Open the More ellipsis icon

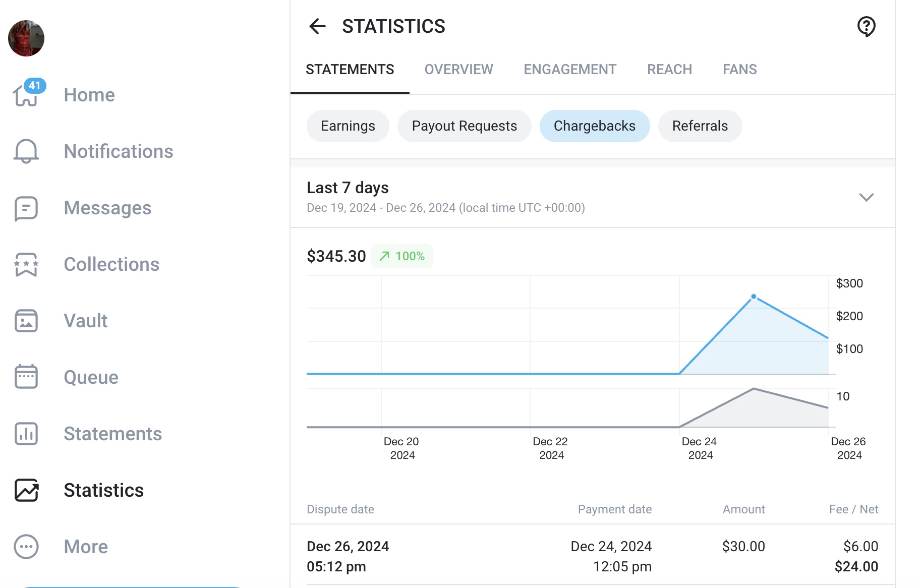pos(26,547)
